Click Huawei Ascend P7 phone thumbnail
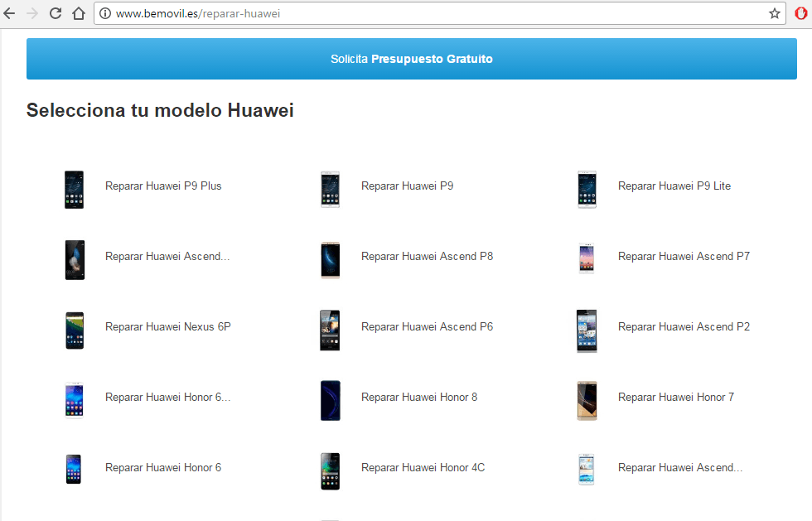 point(587,258)
